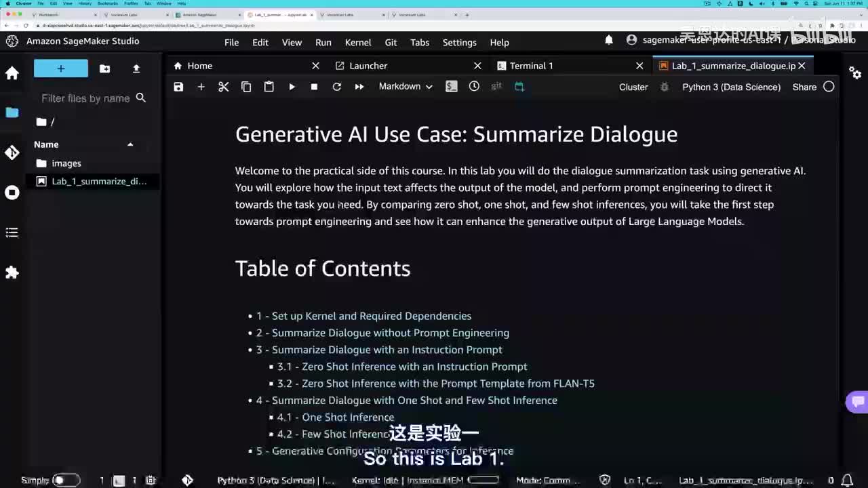The width and height of the screenshot is (868, 488).
Task: Insert a cell below using plus icon
Action: point(201,87)
